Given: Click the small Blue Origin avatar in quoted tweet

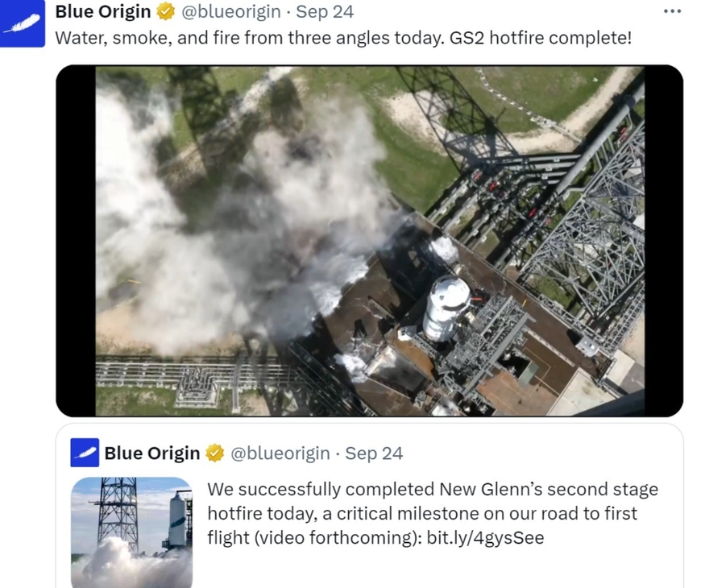Looking at the screenshot, I should pos(85,453).
